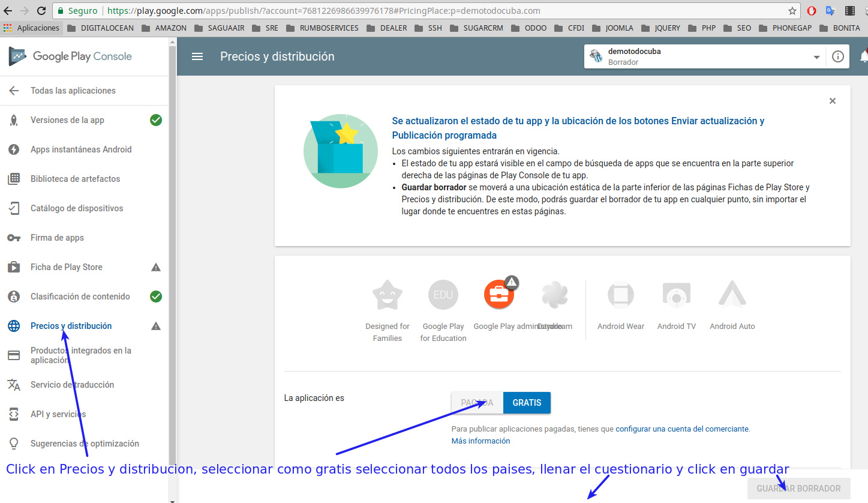Open the JOOMLA bookmark folder
Screen dimensions: 868x503
point(613,28)
